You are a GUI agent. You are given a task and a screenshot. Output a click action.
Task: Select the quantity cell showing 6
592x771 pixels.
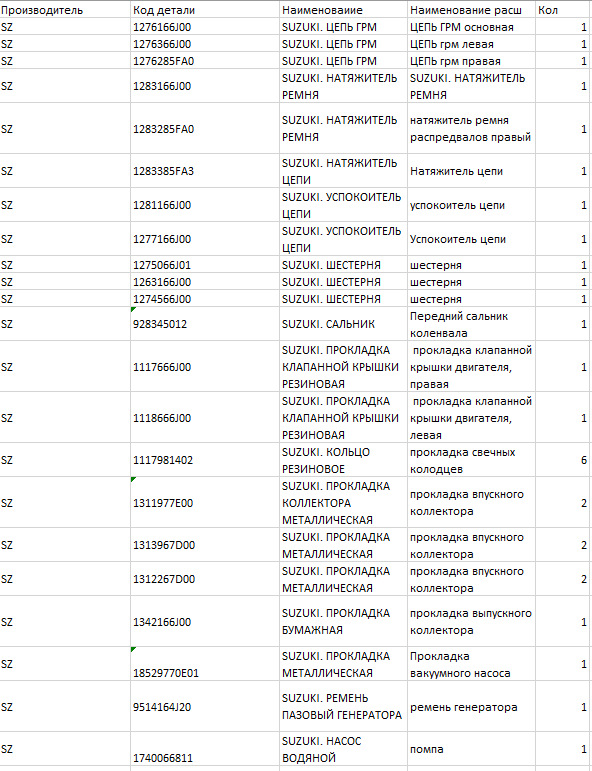tap(563, 460)
